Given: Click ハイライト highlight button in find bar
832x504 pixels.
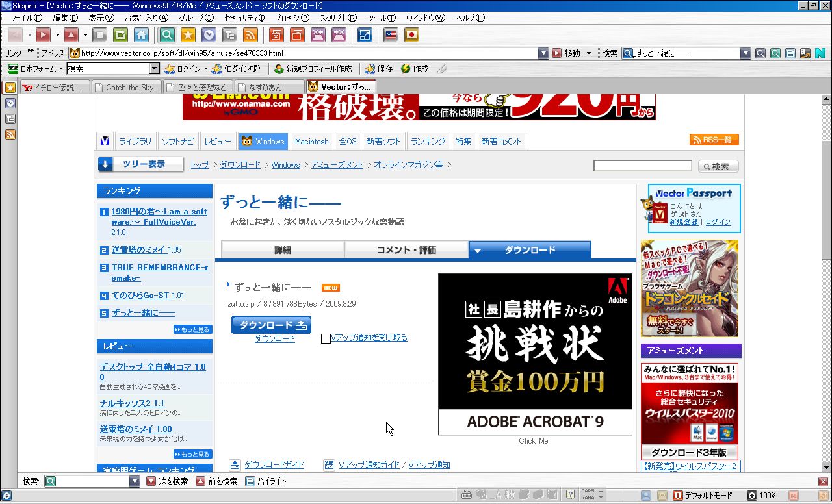Looking at the screenshot, I should (266, 481).
